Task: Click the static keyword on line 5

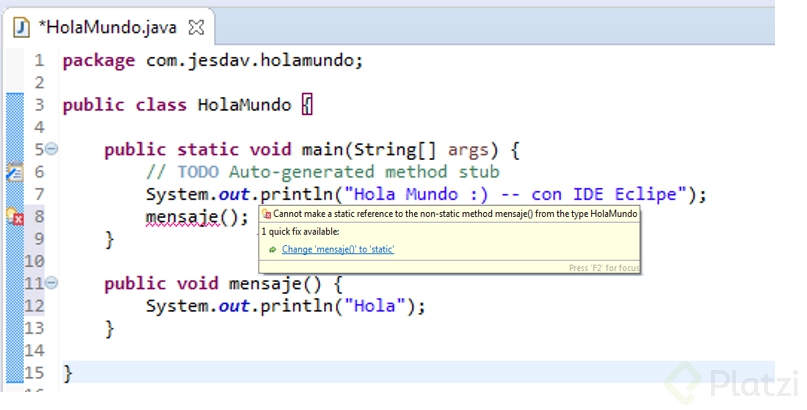Action: [x=208, y=150]
